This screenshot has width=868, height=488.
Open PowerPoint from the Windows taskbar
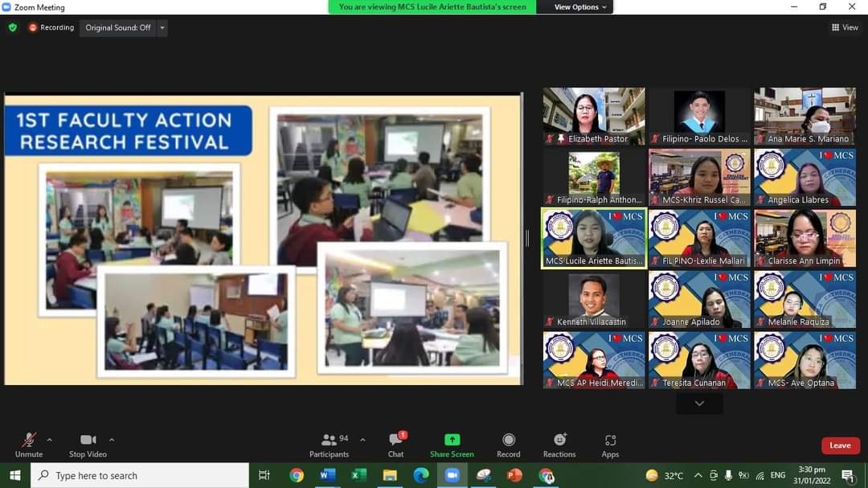(x=514, y=475)
